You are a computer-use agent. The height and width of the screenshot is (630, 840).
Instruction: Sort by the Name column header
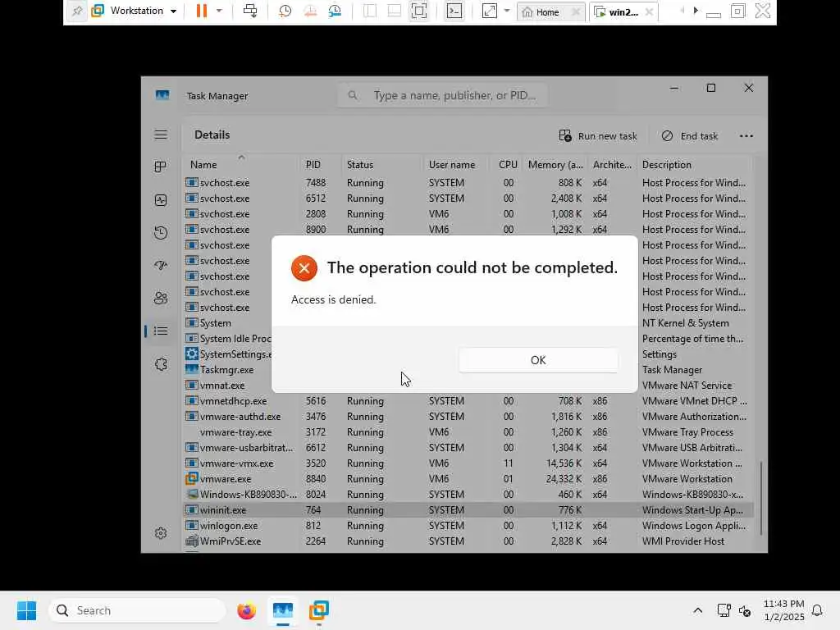click(241, 164)
